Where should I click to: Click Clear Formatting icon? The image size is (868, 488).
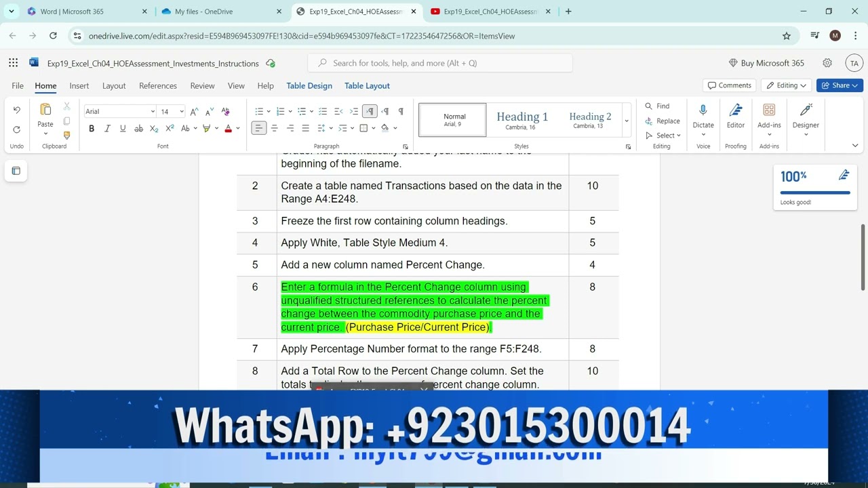click(x=225, y=111)
